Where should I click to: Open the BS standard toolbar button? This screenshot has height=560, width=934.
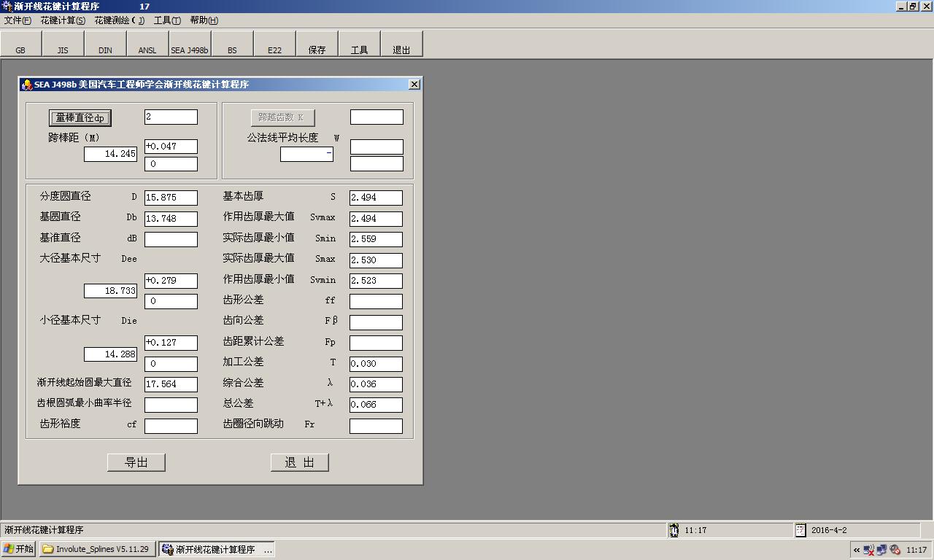point(233,44)
